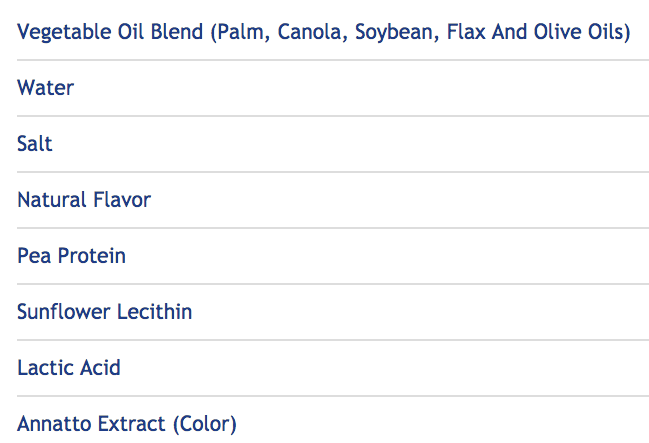The width and height of the screenshot is (649, 443).
Task: Click the word "Protein" after Pea
Action: coord(91,256)
